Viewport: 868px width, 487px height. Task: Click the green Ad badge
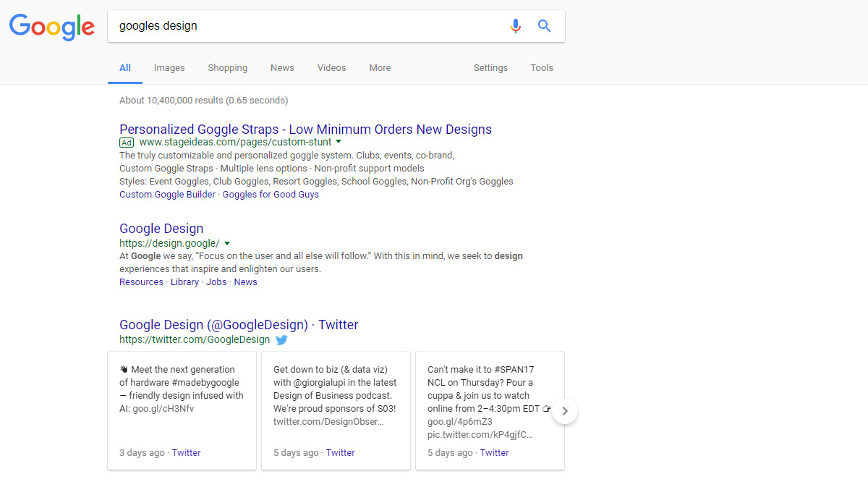(x=127, y=143)
